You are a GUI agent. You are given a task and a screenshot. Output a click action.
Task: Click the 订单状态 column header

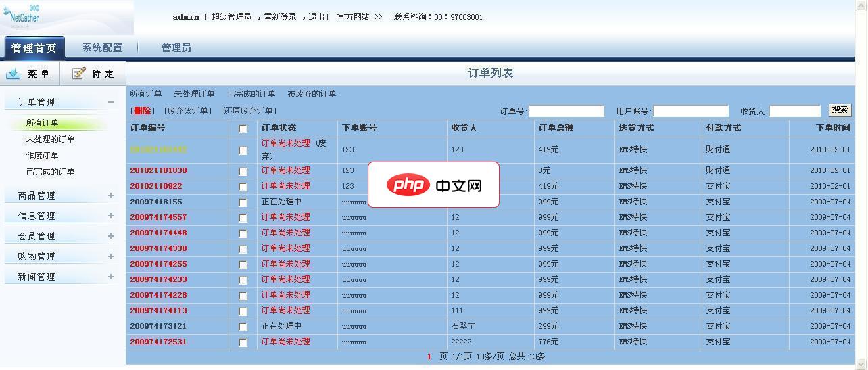click(279, 128)
